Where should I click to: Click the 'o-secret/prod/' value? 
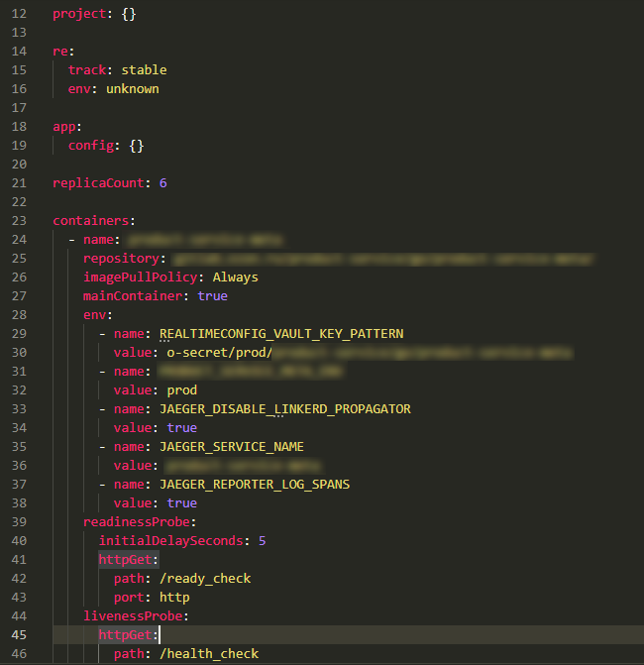(219, 353)
